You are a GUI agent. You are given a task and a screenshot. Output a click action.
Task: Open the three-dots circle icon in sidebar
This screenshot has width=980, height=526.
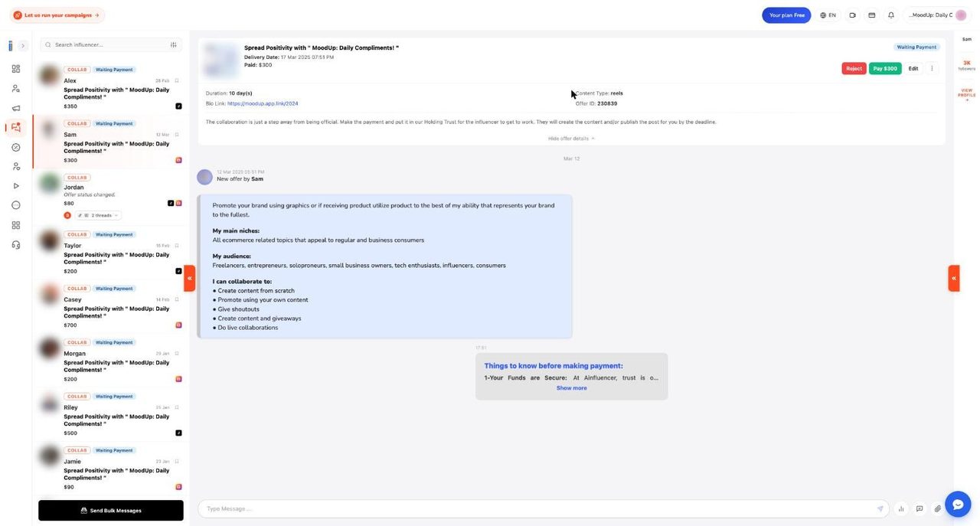[x=16, y=205]
